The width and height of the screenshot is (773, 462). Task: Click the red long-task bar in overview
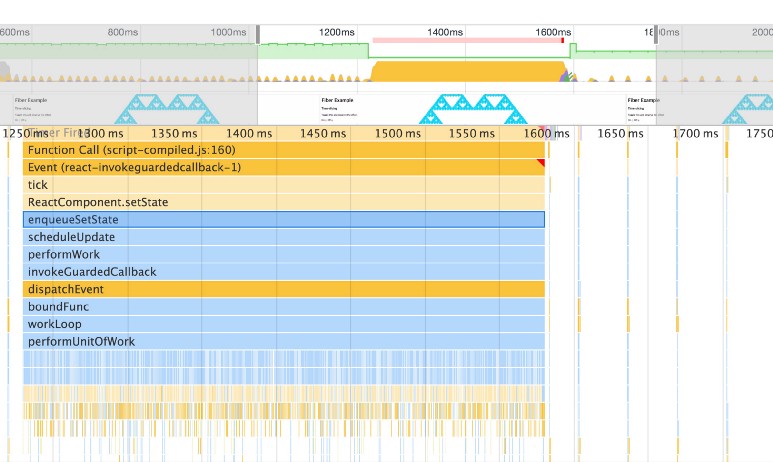[467, 40]
